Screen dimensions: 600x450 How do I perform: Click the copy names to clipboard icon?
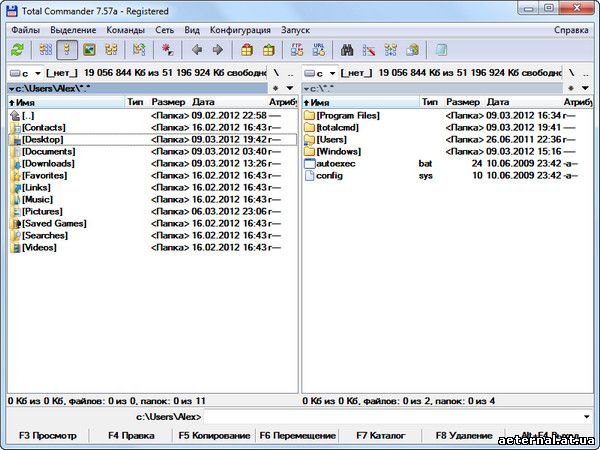point(412,50)
